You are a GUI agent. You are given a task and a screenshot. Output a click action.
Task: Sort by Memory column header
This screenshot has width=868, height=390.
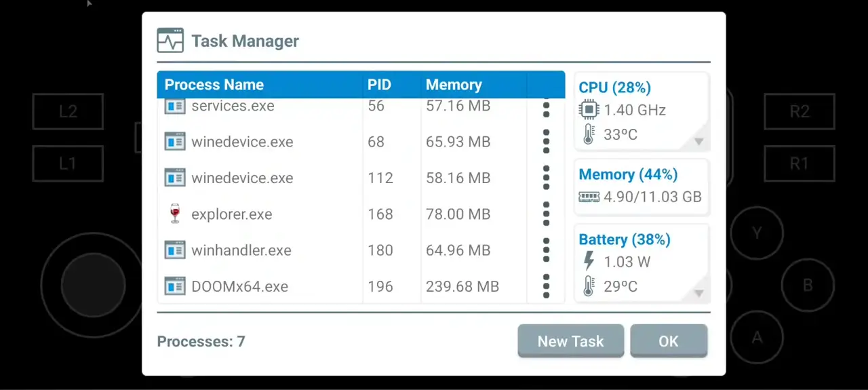[454, 85]
